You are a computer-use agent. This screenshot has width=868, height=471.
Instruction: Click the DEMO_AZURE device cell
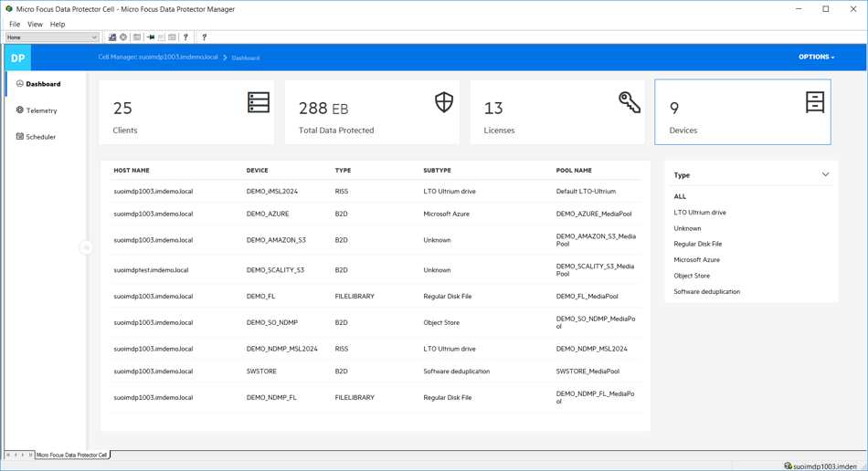tap(268, 214)
